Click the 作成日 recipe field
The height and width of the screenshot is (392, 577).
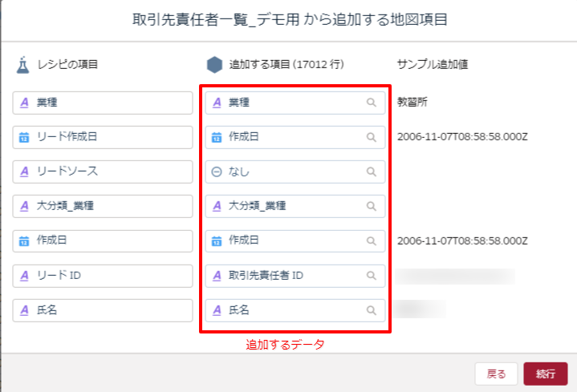pos(103,240)
